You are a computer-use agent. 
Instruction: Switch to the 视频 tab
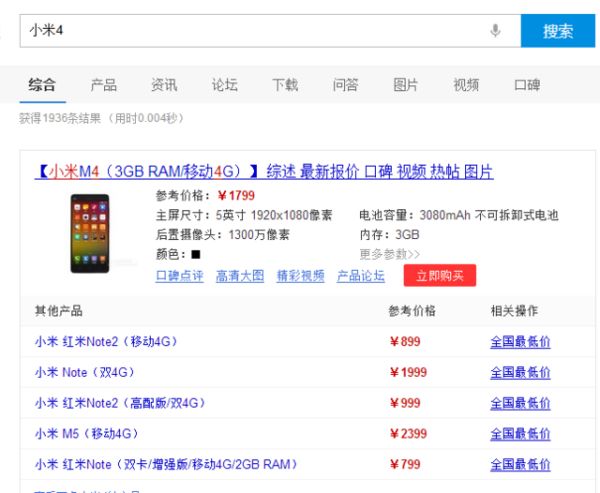point(466,85)
